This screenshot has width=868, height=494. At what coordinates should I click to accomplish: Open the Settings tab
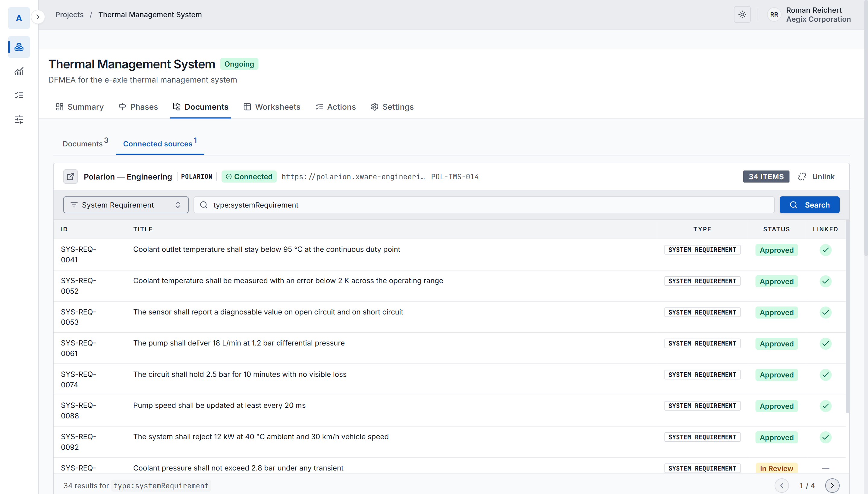[392, 107]
